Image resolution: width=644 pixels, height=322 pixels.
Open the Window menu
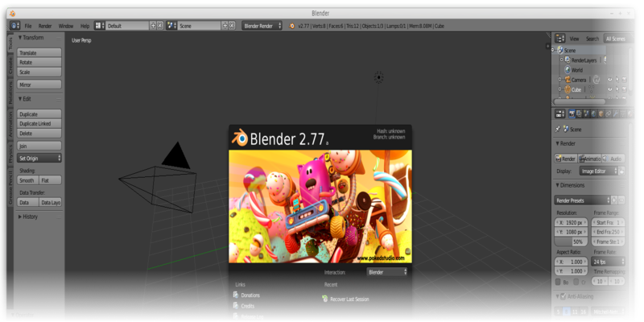point(66,26)
